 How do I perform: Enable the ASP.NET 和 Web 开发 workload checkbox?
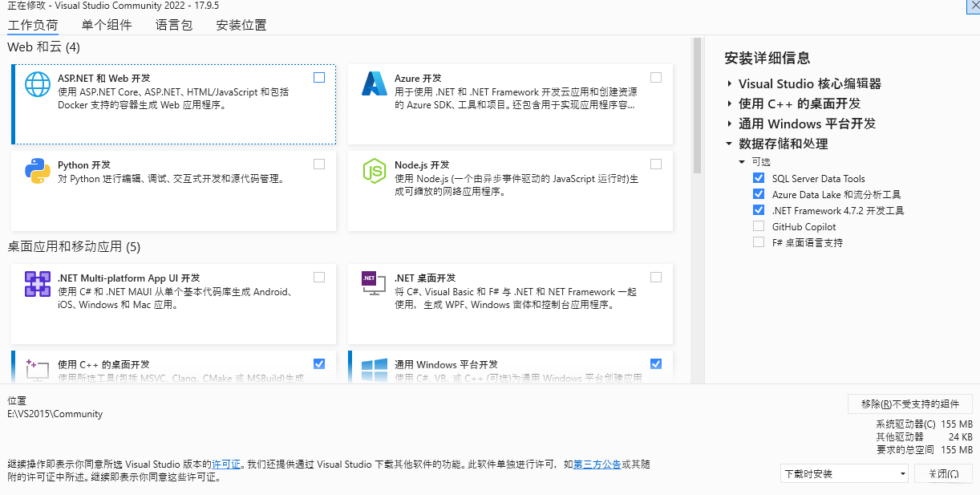tap(319, 78)
